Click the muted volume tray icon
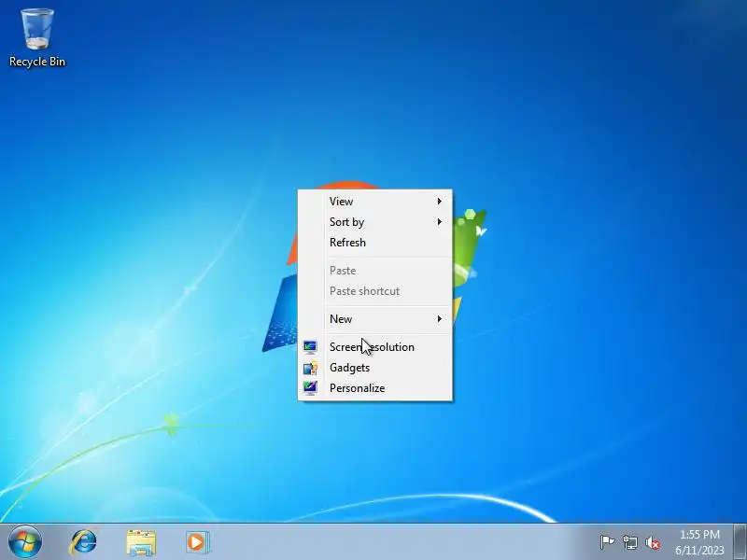The width and height of the screenshot is (747, 560). pos(653,542)
